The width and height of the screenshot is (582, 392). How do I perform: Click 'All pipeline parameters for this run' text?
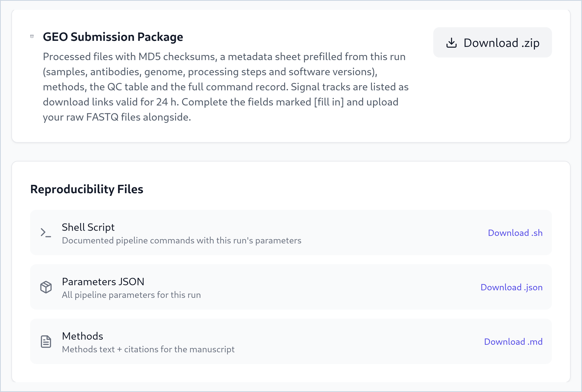(132, 295)
